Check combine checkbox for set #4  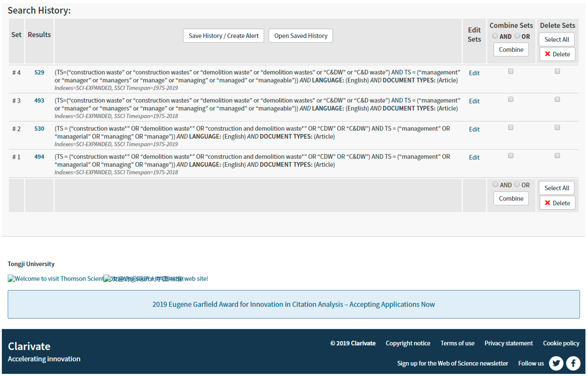[x=511, y=71]
